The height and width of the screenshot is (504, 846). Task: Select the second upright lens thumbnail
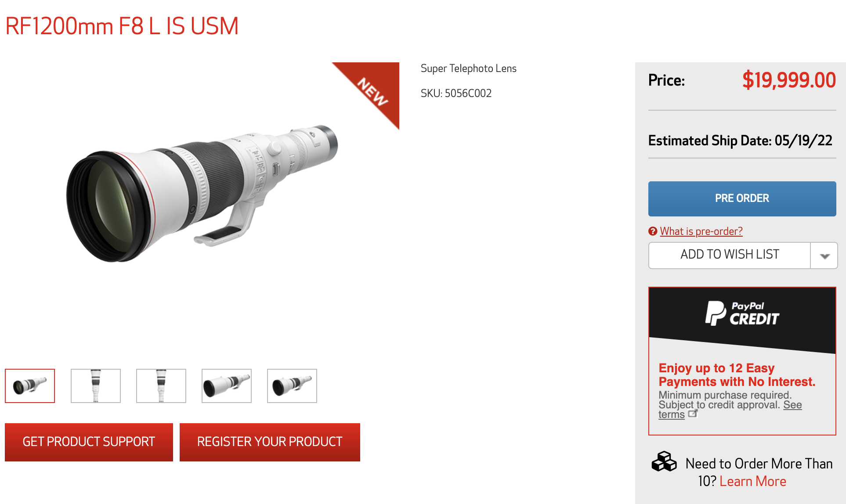click(x=96, y=386)
